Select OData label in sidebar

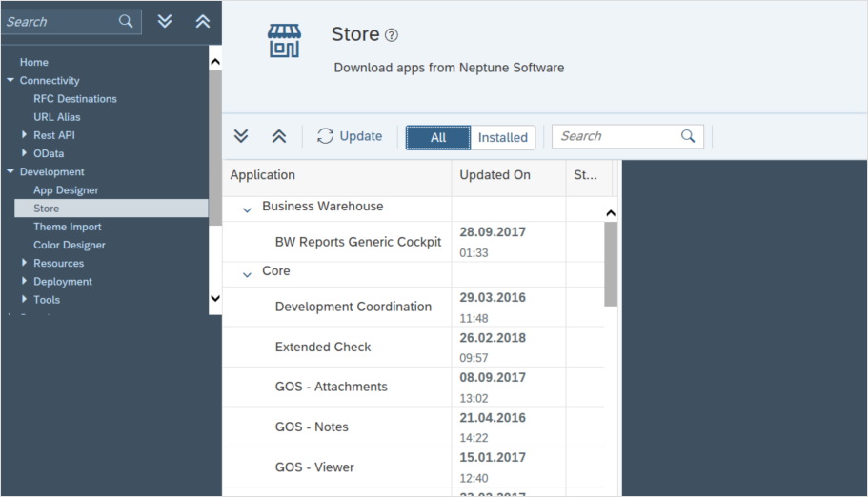[x=49, y=153]
